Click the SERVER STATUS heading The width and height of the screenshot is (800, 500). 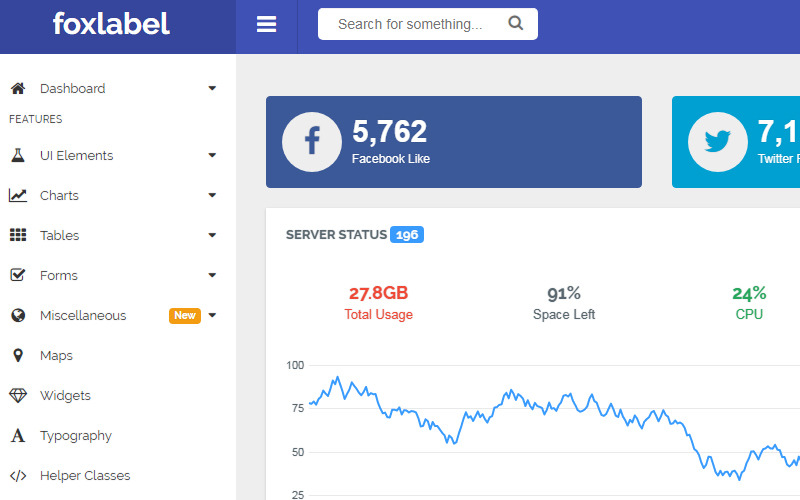pyautogui.click(x=336, y=235)
